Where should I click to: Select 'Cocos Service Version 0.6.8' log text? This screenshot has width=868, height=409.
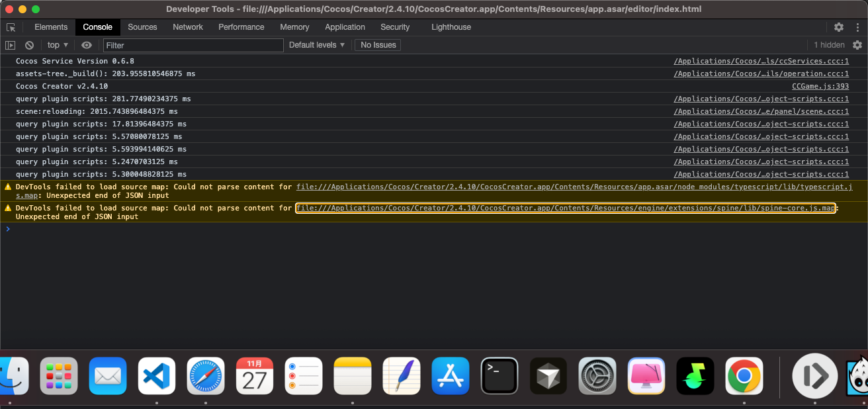click(x=75, y=61)
